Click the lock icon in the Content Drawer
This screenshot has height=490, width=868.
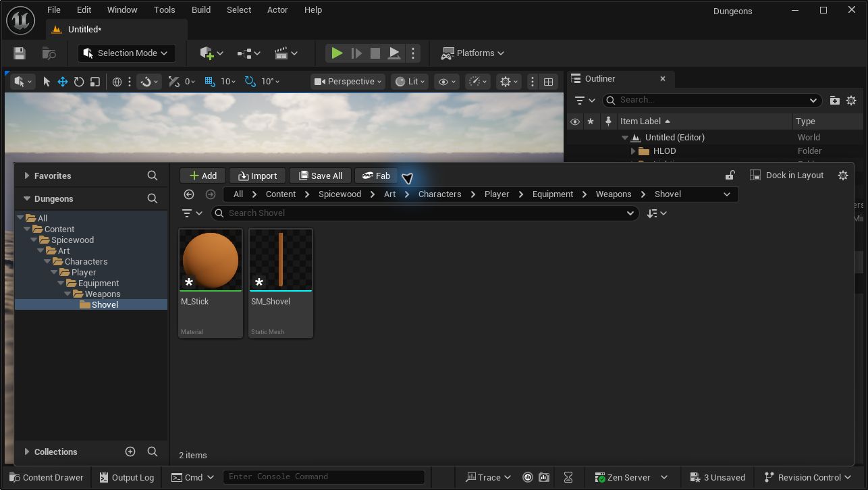tap(730, 175)
